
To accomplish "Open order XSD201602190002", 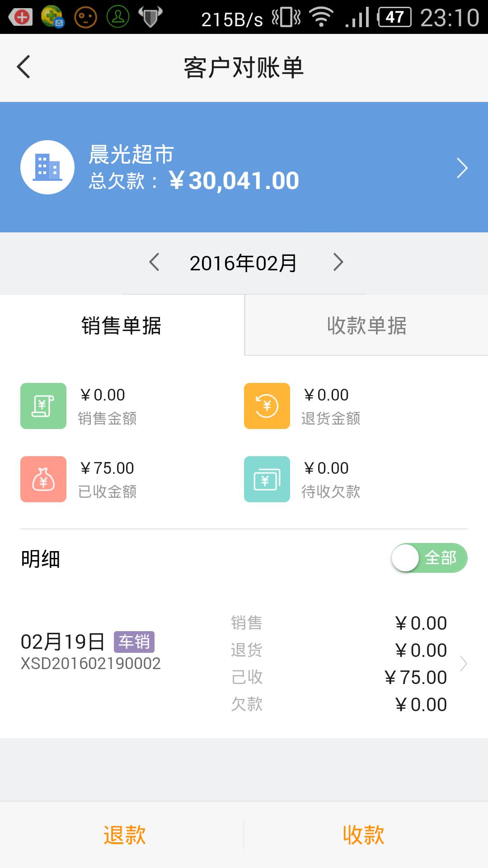I will click(91, 664).
